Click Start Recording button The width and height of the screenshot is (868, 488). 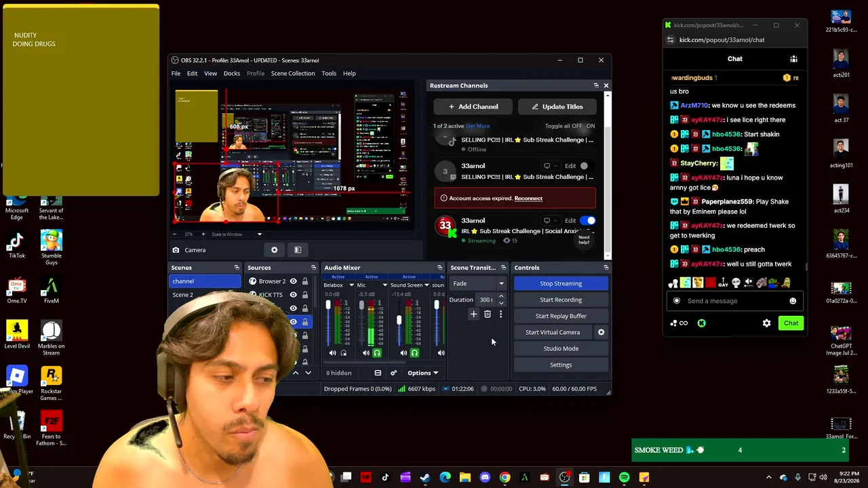click(561, 300)
